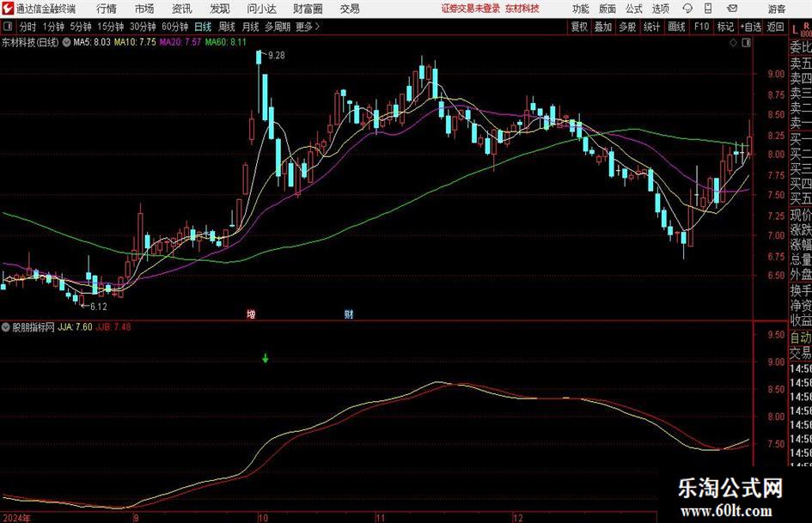
Task: Expand MA settings circle next to 东材科技(日线)
Action: pyautogui.click(x=66, y=42)
